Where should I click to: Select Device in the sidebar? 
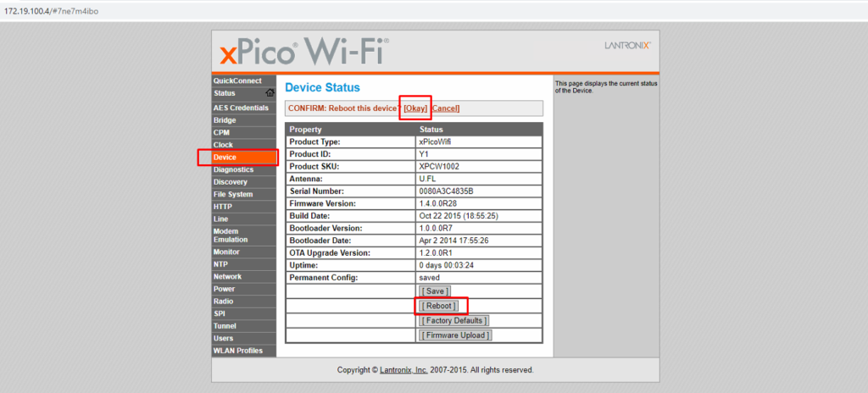[x=225, y=158]
